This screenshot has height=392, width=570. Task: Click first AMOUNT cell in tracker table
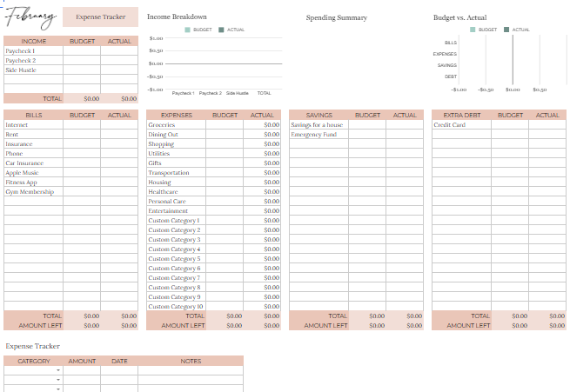tap(82, 370)
